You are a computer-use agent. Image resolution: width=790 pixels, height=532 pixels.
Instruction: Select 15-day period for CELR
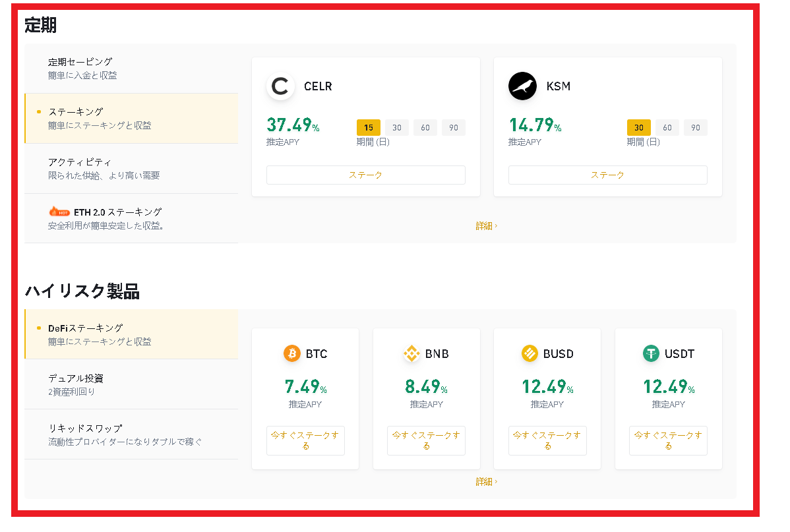coord(369,127)
